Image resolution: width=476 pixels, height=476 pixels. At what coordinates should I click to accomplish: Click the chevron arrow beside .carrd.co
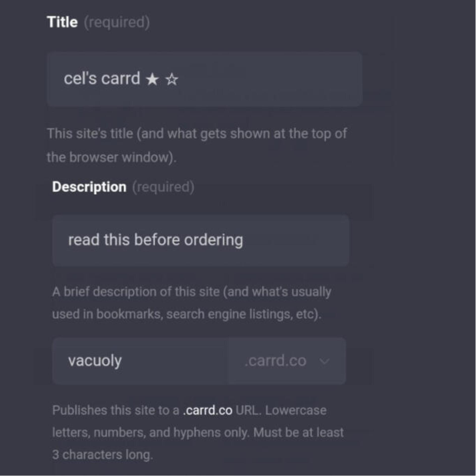click(324, 361)
